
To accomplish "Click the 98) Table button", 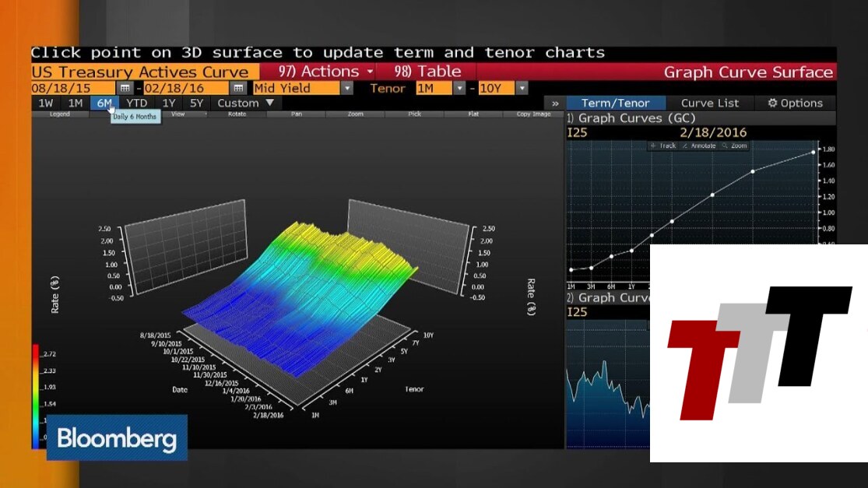I will (x=428, y=72).
